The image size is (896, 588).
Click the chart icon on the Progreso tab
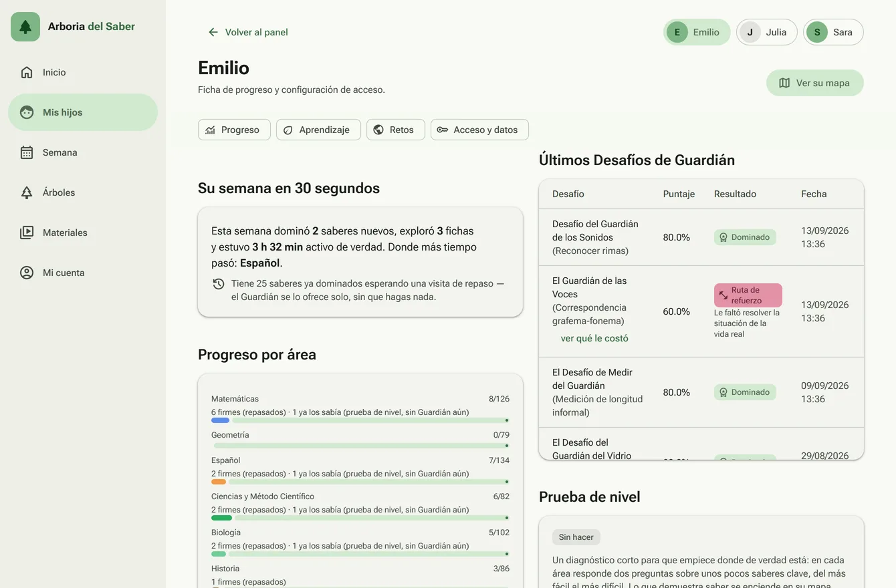click(x=211, y=130)
